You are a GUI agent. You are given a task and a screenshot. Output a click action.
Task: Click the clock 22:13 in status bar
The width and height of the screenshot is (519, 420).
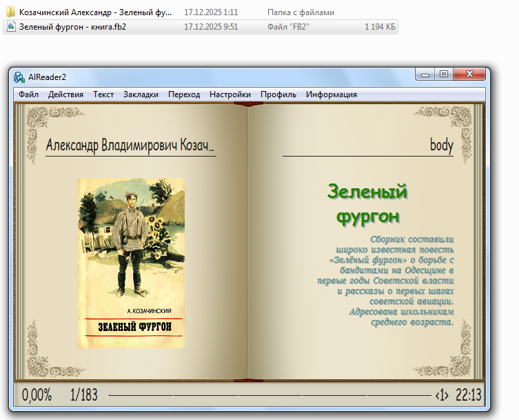coord(469,394)
